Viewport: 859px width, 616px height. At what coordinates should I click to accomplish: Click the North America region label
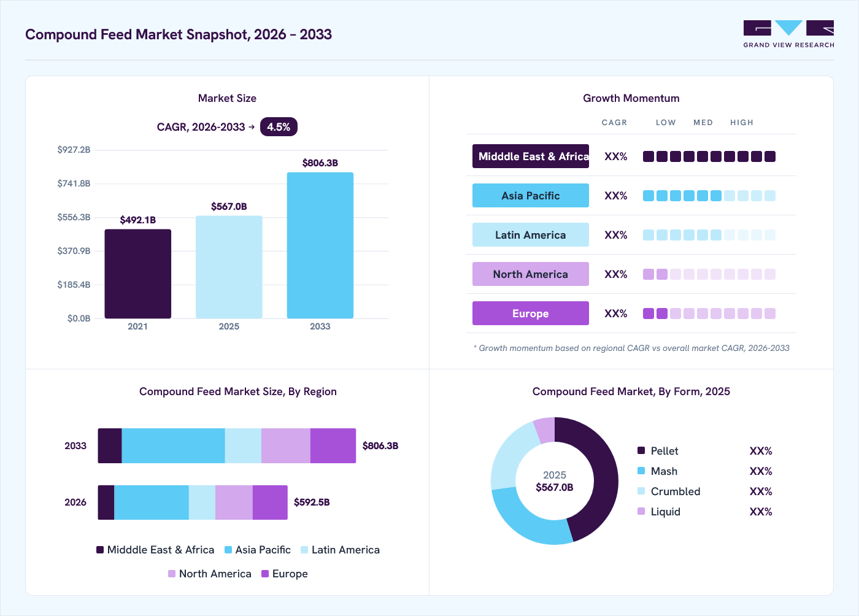[x=531, y=274]
